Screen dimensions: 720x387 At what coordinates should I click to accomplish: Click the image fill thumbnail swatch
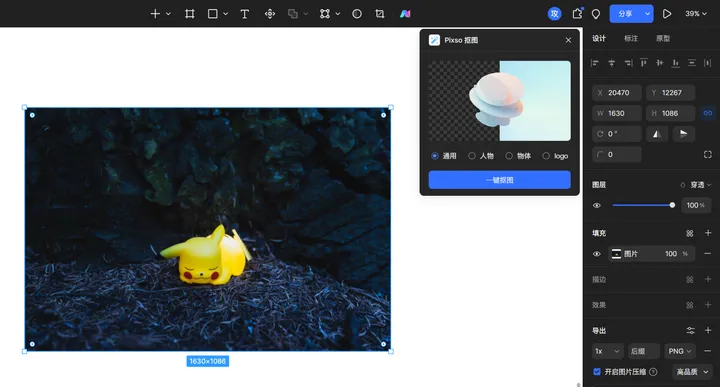click(x=616, y=254)
